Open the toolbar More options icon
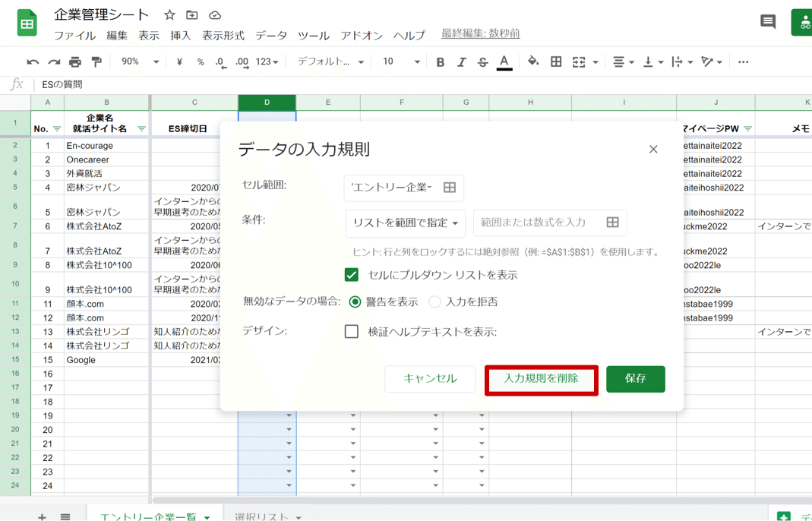Image resolution: width=812 pixels, height=521 pixels. point(743,62)
